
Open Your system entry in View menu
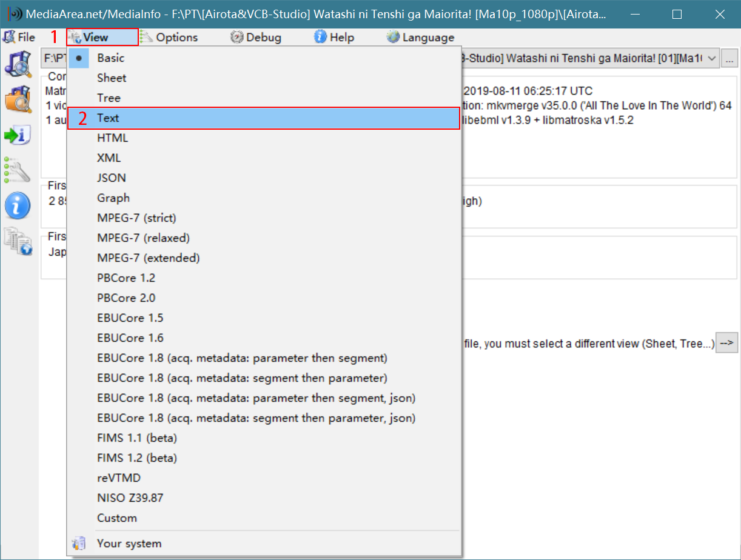(129, 544)
